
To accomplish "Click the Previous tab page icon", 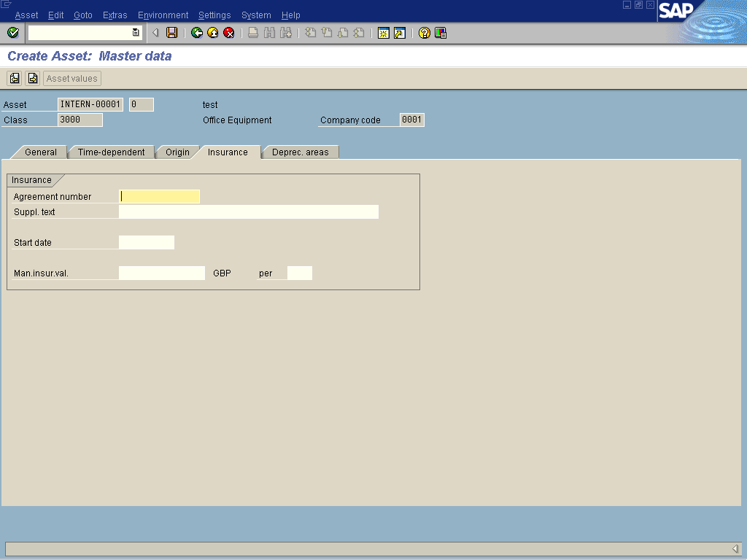I will [14, 79].
